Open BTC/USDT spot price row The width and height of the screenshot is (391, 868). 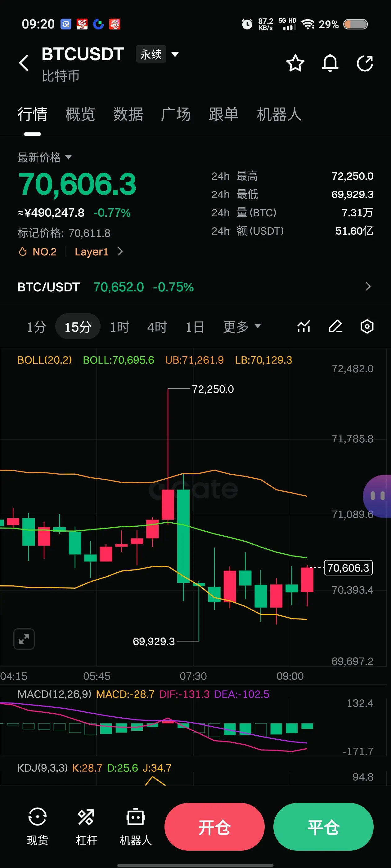point(195,287)
